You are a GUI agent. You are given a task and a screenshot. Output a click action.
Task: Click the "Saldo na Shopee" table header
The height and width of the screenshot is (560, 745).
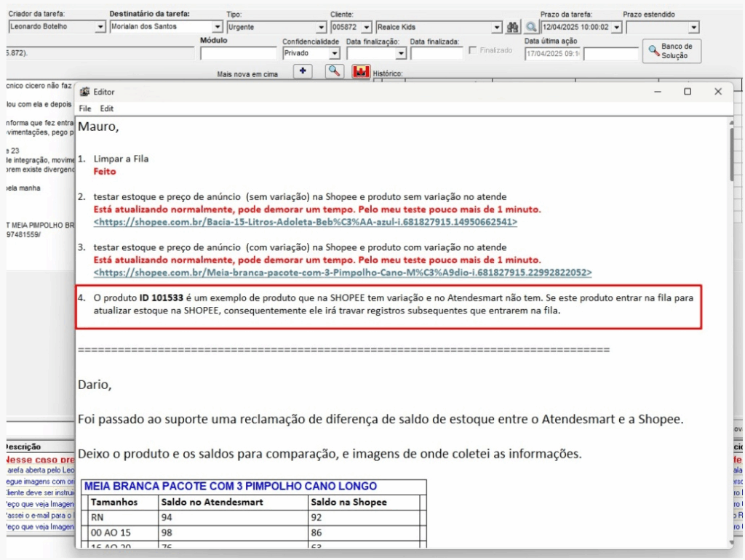[x=348, y=502]
